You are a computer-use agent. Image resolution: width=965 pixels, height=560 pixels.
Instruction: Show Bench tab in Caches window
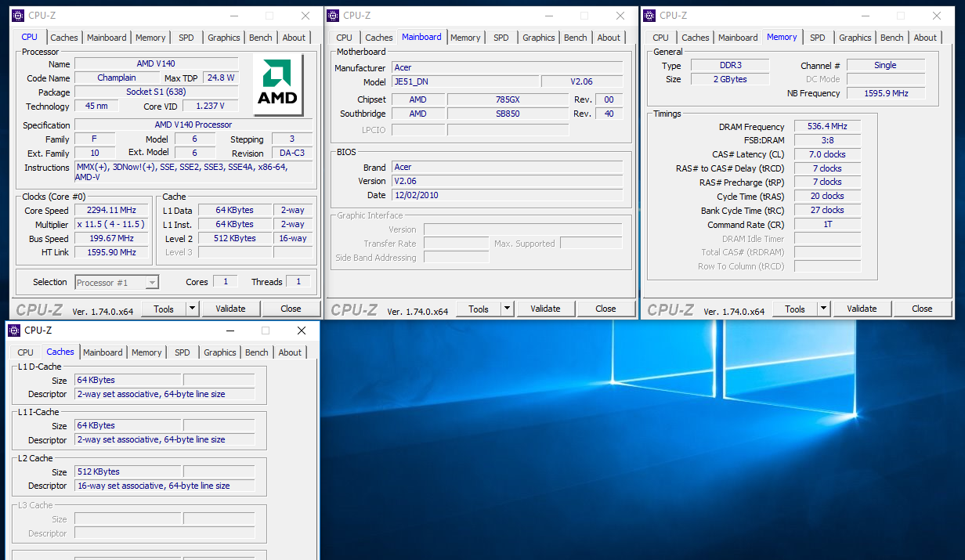[257, 352]
